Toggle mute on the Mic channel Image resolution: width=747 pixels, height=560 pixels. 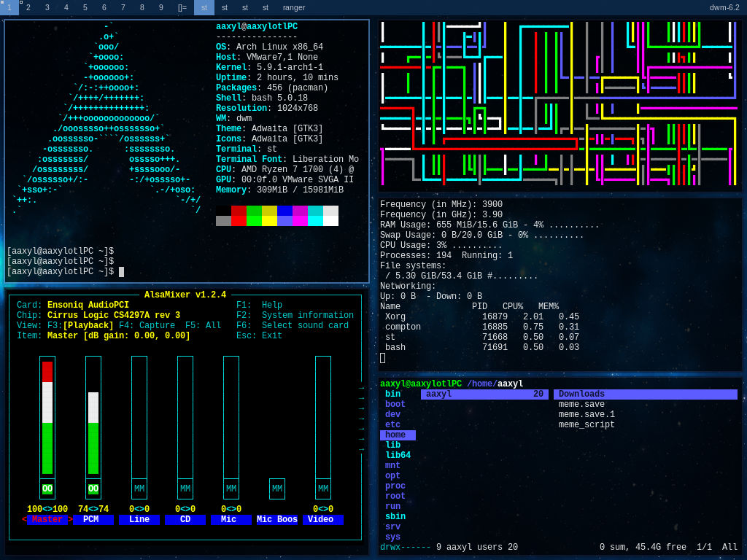click(x=231, y=489)
